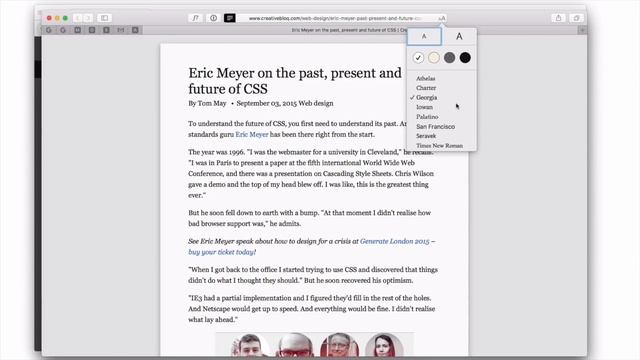Follow the 'buy your ticket today!' link
The image size is (640, 360).
(x=222, y=252)
